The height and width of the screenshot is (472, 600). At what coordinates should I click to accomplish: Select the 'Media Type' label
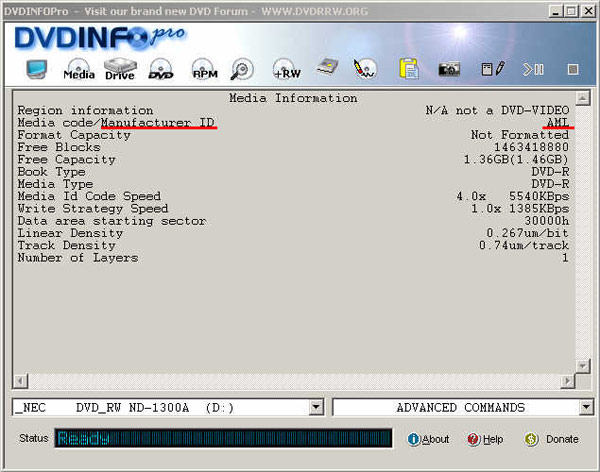click(55, 184)
